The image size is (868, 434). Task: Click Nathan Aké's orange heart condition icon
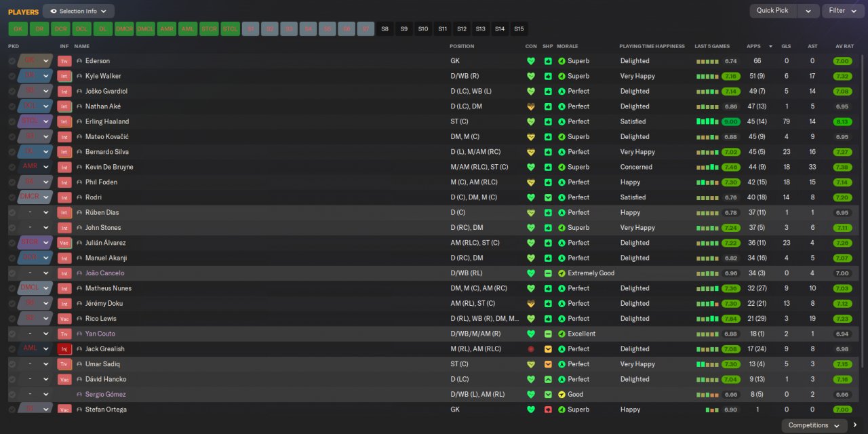point(531,106)
